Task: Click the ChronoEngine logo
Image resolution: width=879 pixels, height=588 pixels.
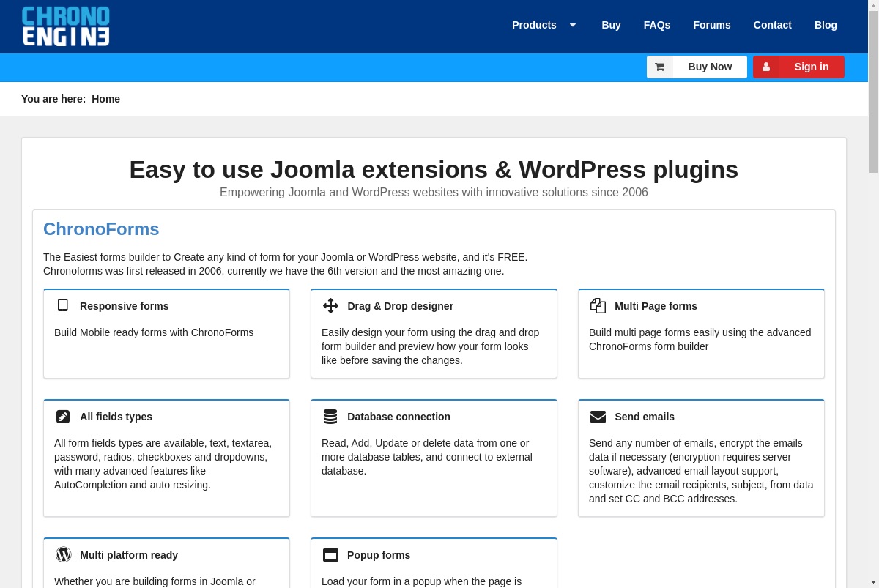Action: 66,26
